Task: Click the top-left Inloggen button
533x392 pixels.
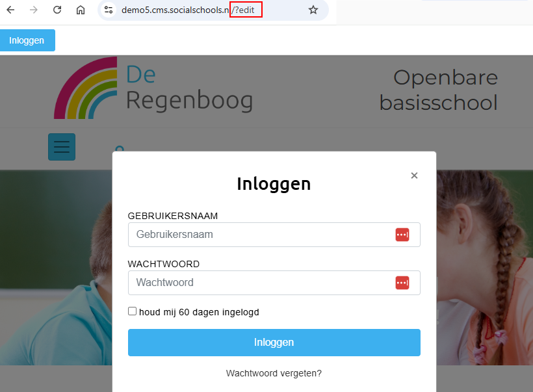Action: click(27, 40)
